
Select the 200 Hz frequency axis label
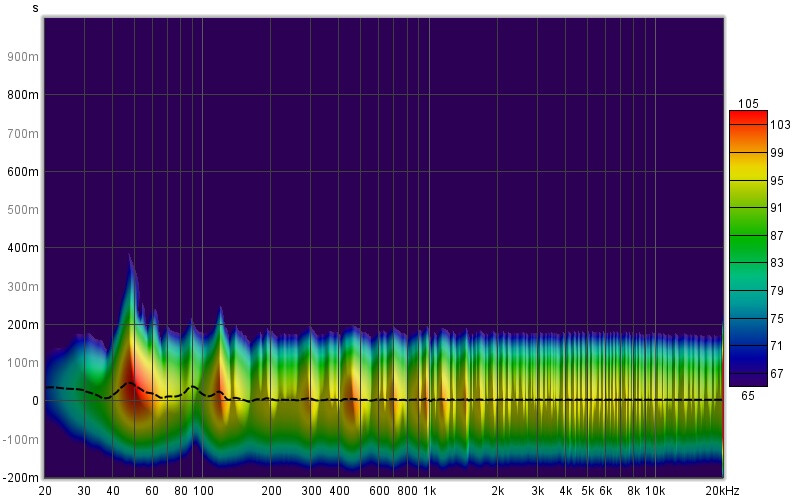[271, 491]
